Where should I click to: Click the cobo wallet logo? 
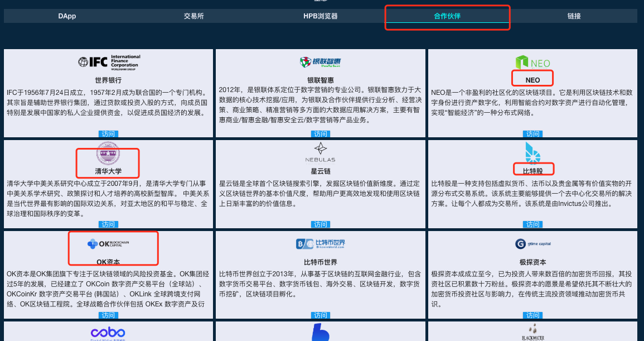point(108,333)
